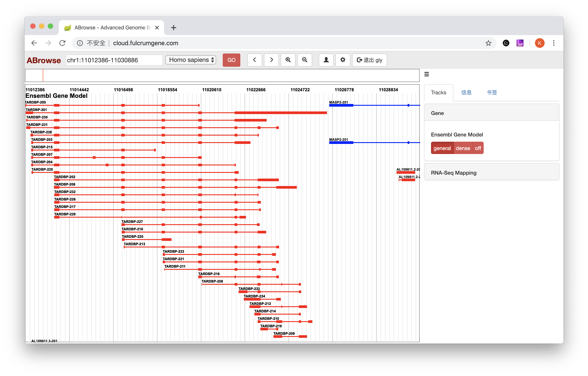This screenshot has width=588, height=376.
Task: Click the red position marker in the overview bar
Action: coord(43,75)
